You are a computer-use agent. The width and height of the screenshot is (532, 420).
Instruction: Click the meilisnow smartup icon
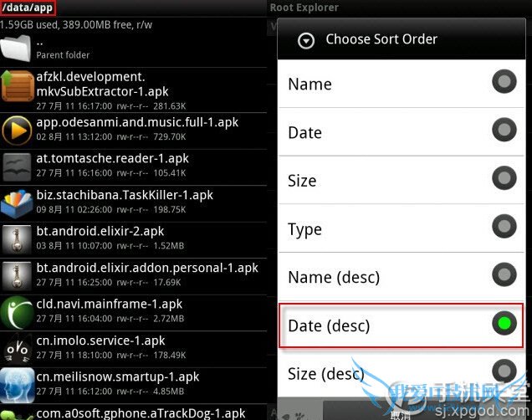point(18,386)
